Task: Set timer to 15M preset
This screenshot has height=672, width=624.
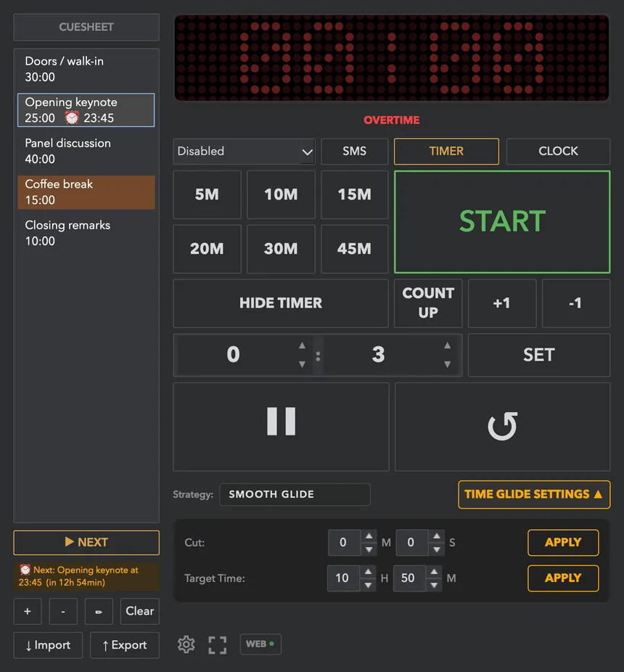Action: click(x=354, y=194)
